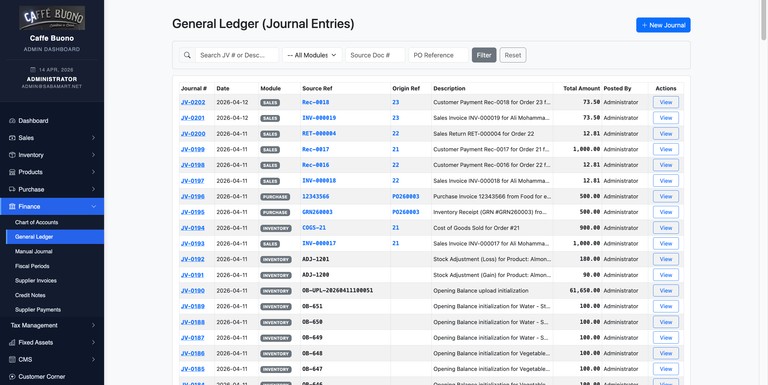Viewport: 768px width, 385px height.
Task: Open Credit Notes page
Action: [x=30, y=295]
